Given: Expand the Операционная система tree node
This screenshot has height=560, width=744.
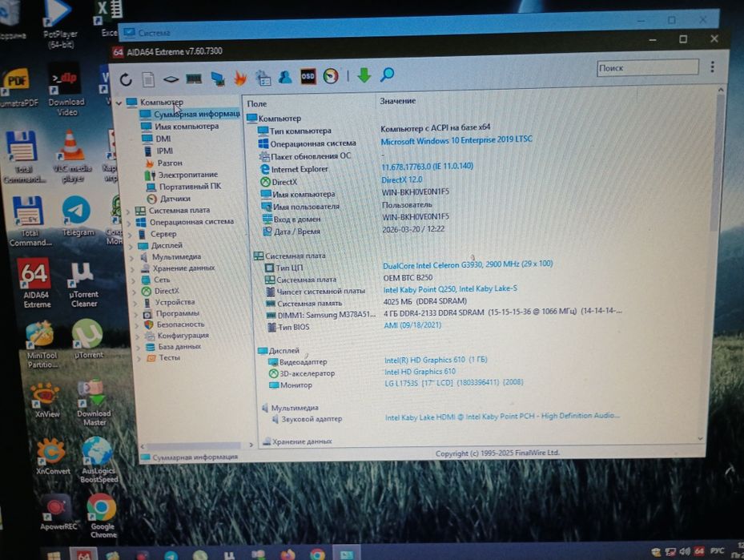Looking at the screenshot, I should (x=129, y=223).
